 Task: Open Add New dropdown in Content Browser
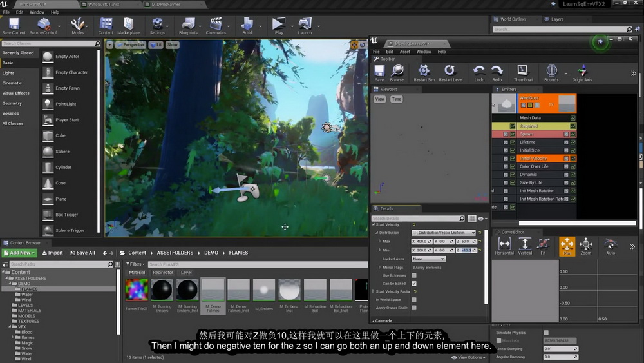(x=19, y=253)
